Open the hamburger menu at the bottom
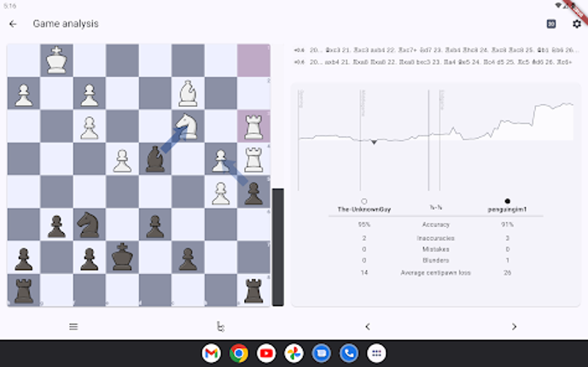The height and width of the screenshot is (367, 588). (73, 326)
